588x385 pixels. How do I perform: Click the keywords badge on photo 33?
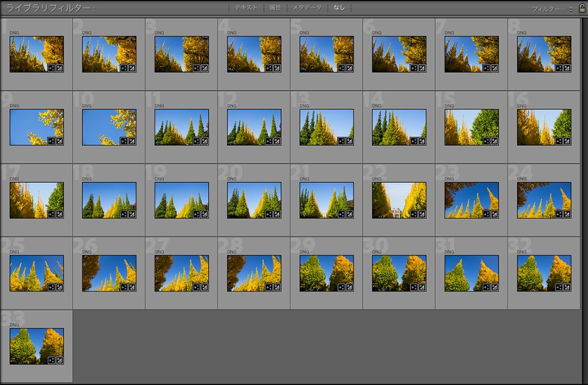(x=52, y=360)
